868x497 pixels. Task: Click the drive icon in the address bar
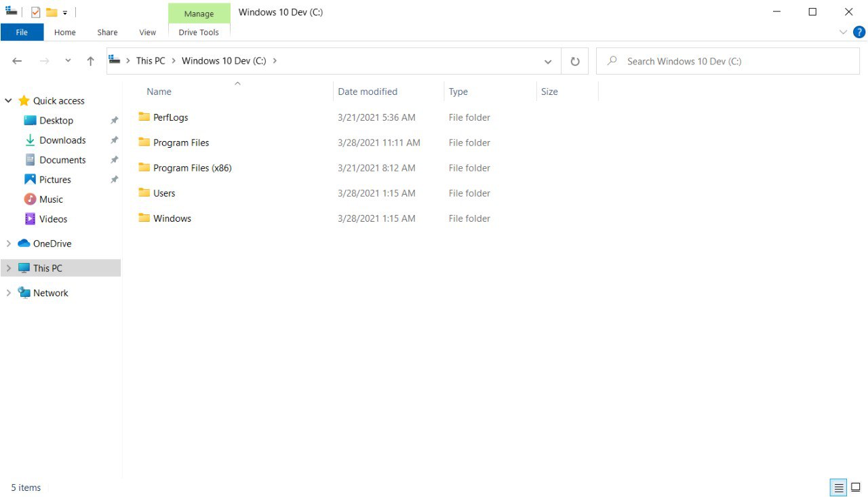click(x=115, y=60)
